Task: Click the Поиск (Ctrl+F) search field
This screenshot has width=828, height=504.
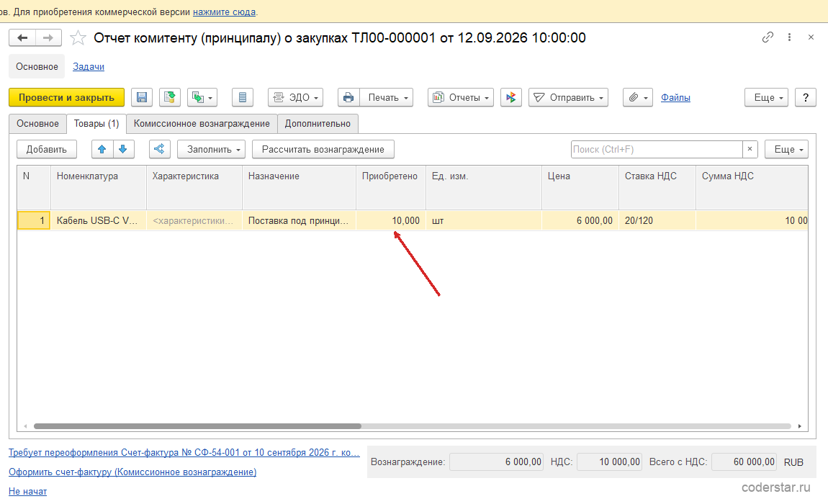Action: (657, 150)
